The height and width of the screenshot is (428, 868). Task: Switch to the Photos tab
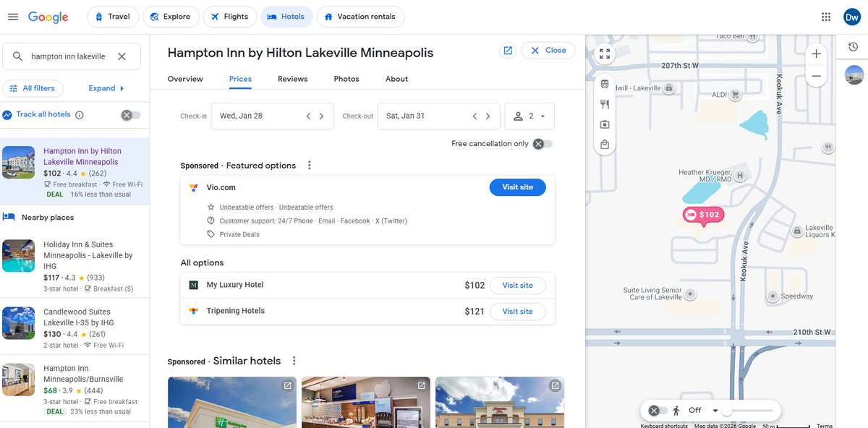[x=346, y=79]
